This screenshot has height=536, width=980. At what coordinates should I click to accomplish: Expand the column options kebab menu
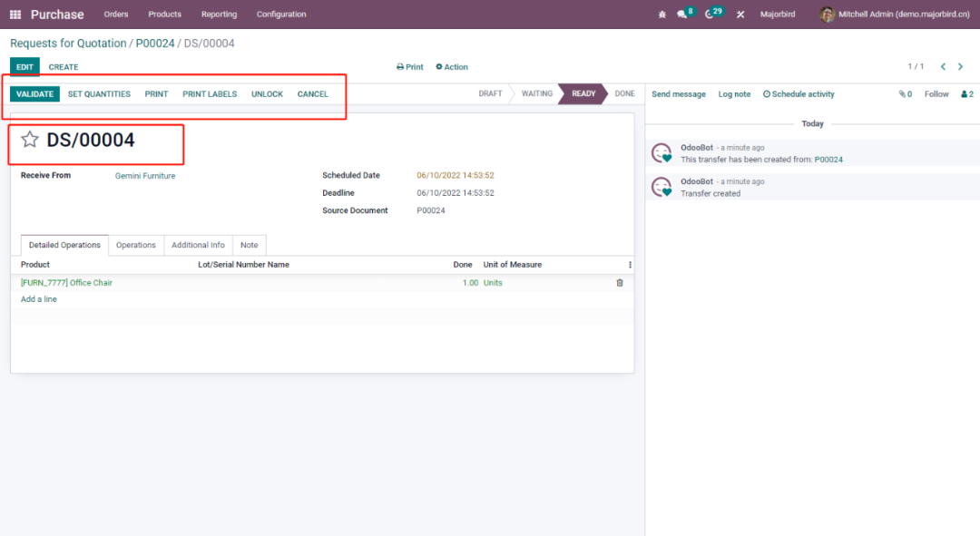630,265
